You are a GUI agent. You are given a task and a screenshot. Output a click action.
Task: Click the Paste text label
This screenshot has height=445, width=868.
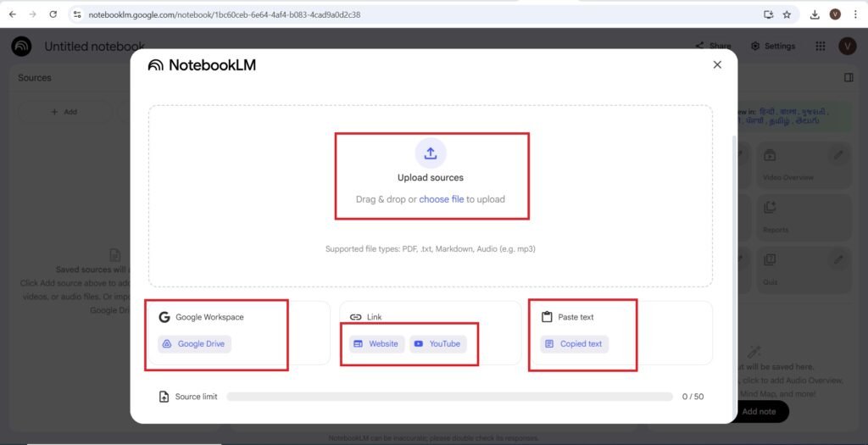point(576,317)
